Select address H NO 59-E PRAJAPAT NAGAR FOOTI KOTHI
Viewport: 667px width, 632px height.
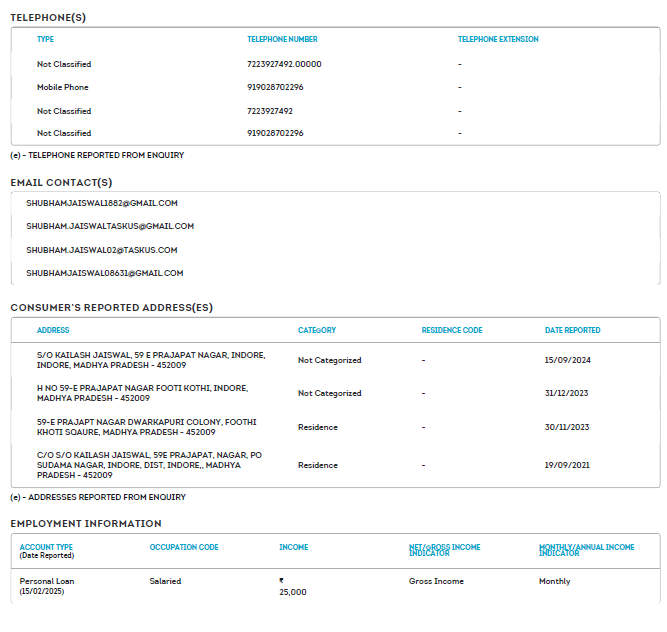tap(143, 393)
